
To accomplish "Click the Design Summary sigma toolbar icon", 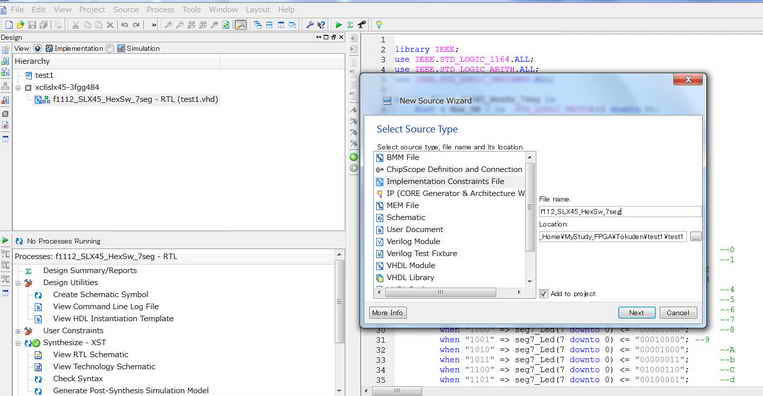I will tap(350, 25).
